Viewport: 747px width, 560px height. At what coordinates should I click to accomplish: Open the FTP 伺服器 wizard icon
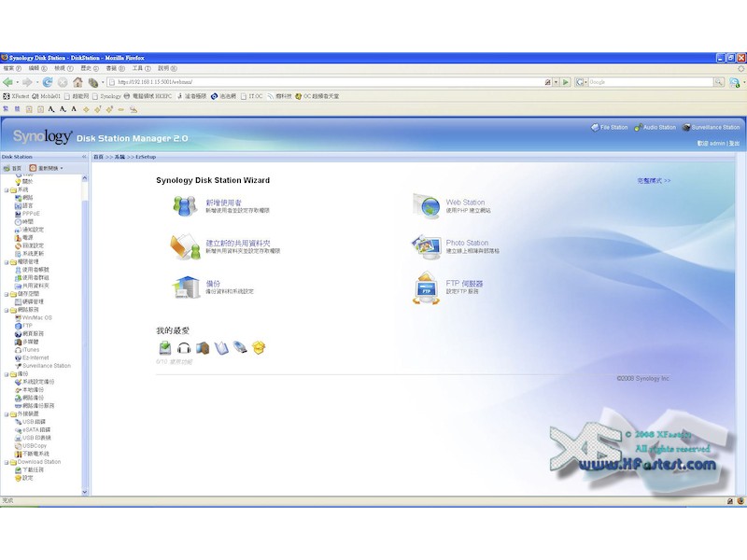click(426, 288)
